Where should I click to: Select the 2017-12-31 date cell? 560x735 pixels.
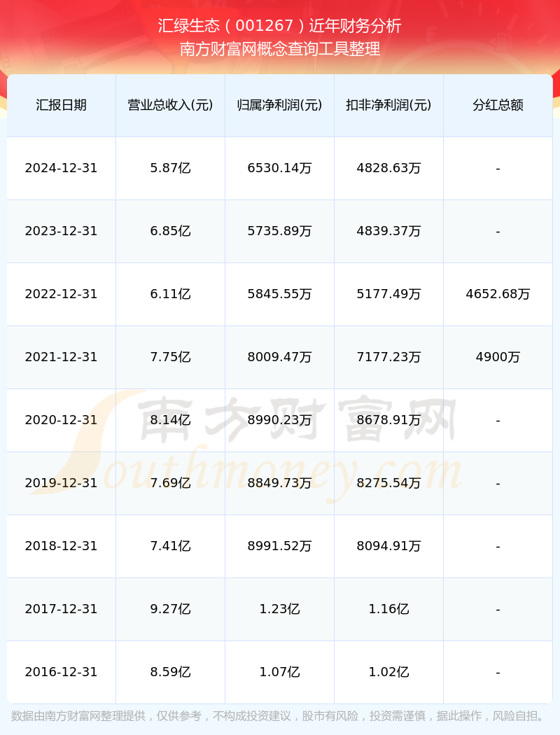click(62, 609)
